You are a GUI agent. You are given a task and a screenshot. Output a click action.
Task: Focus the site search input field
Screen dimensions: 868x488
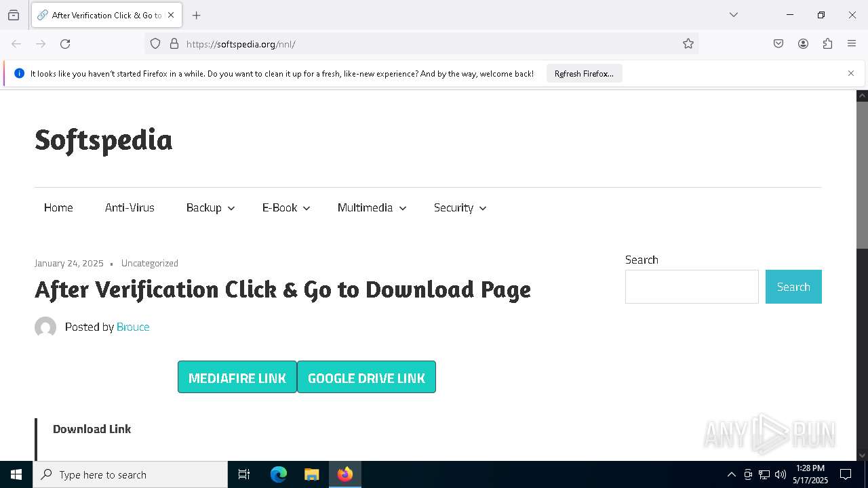pos(692,287)
